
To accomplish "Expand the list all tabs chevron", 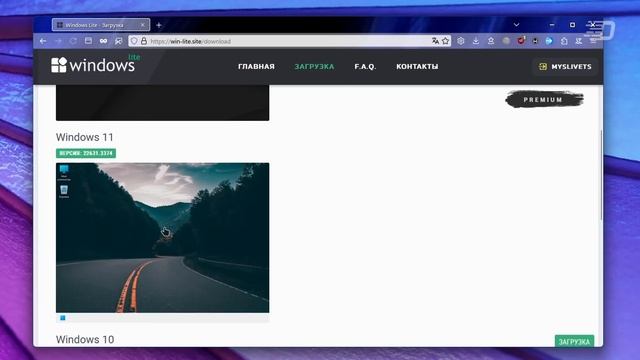I will click(516, 25).
